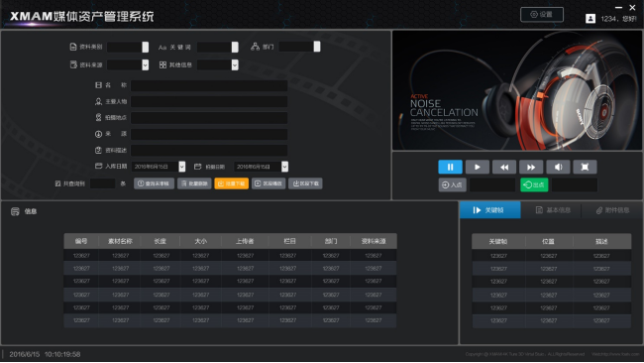Screen dimensions: 644x363
Task: Click the user profile avatar icon
Action: [590, 19]
